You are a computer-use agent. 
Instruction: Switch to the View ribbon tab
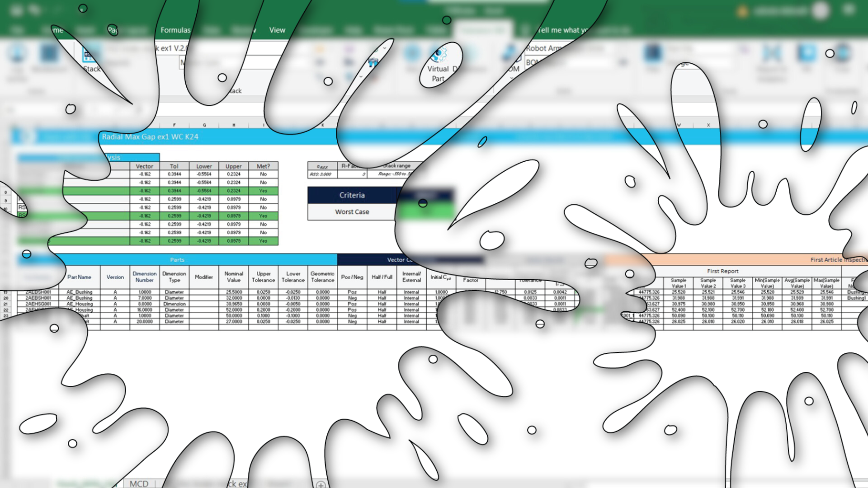[277, 30]
